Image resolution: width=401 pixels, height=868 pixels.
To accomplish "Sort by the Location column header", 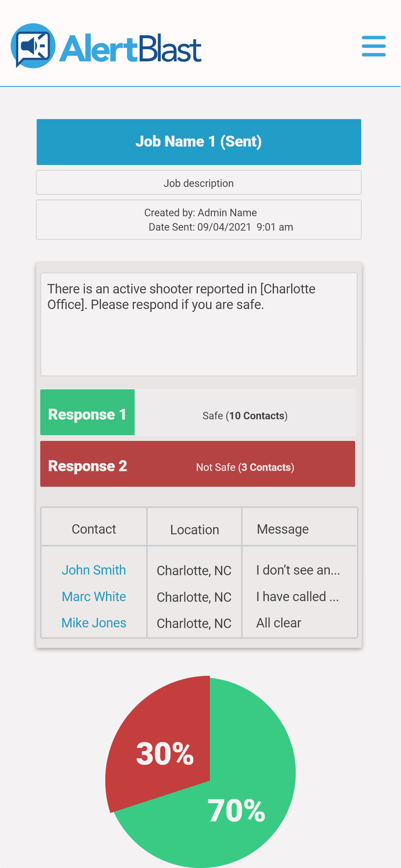I will click(x=194, y=529).
